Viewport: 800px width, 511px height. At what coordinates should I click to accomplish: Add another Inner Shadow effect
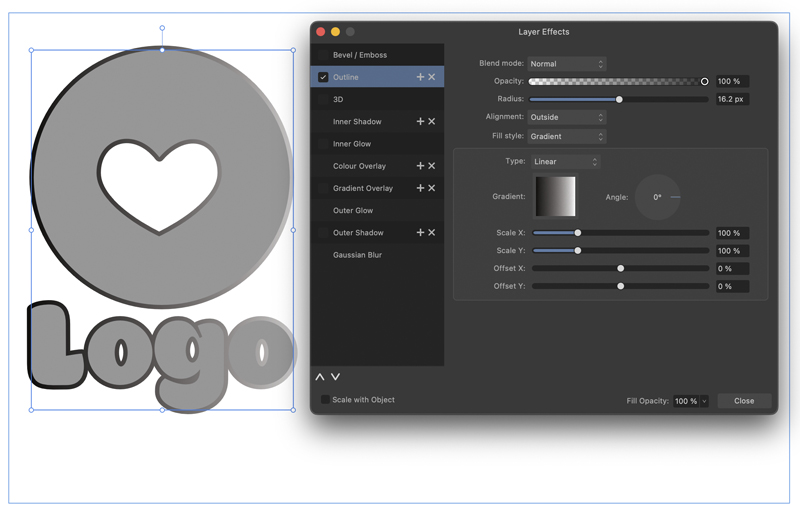[420, 121]
